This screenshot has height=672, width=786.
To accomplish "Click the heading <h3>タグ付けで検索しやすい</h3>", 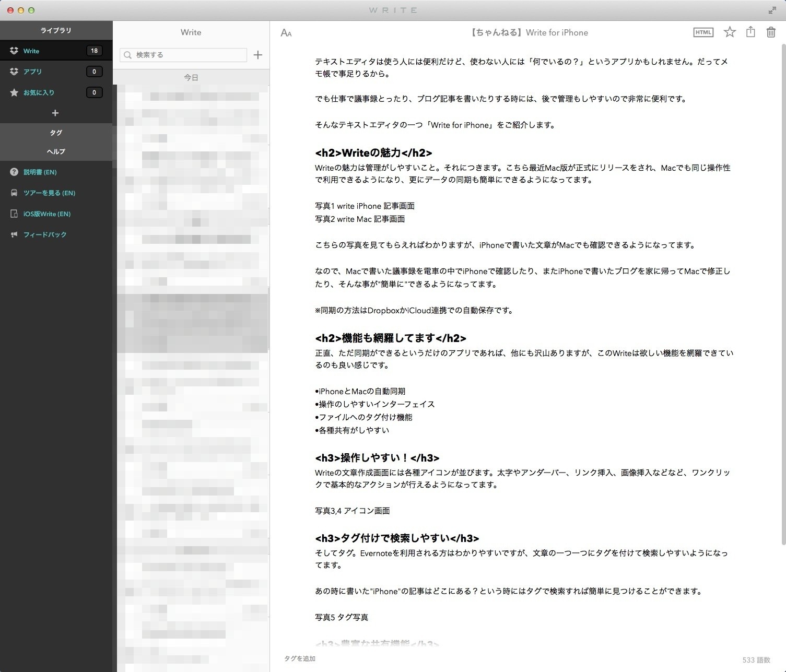I will 397,538.
